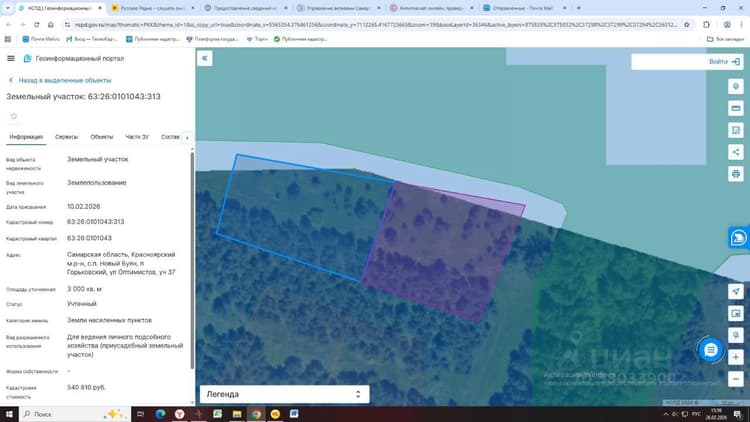Switch to the Русское Радио browser tab
Image resolution: width=750 pixels, height=422 pixels.
(x=152, y=8)
